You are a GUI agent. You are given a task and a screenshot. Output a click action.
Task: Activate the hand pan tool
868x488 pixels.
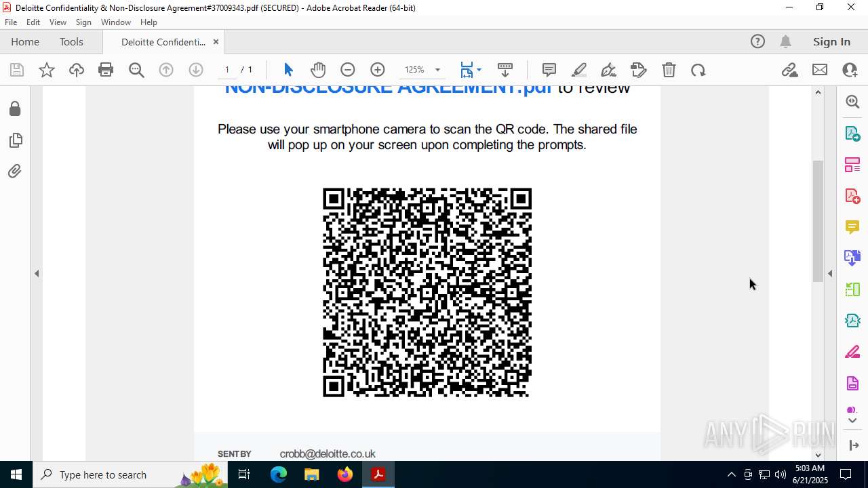click(x=318, y=70)
